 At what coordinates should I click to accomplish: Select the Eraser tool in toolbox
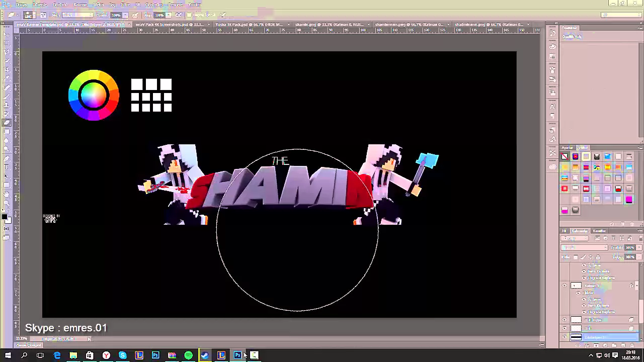click(x=7, y=123)
